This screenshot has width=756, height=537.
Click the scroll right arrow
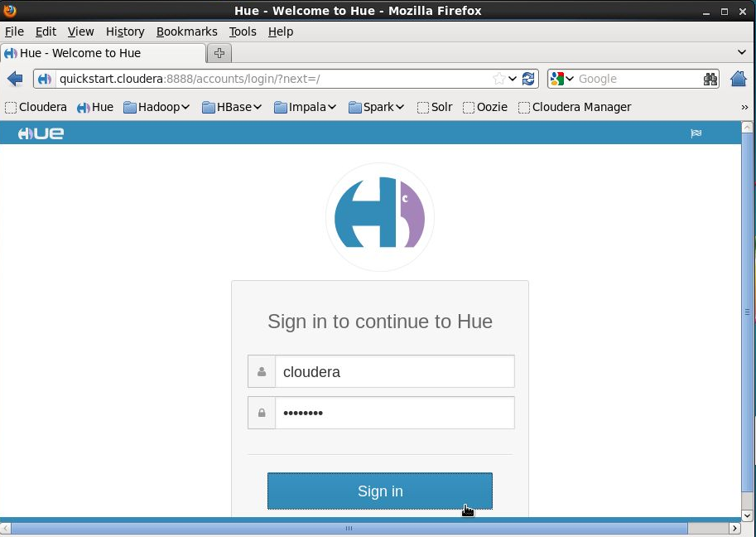tap(734, 529)
